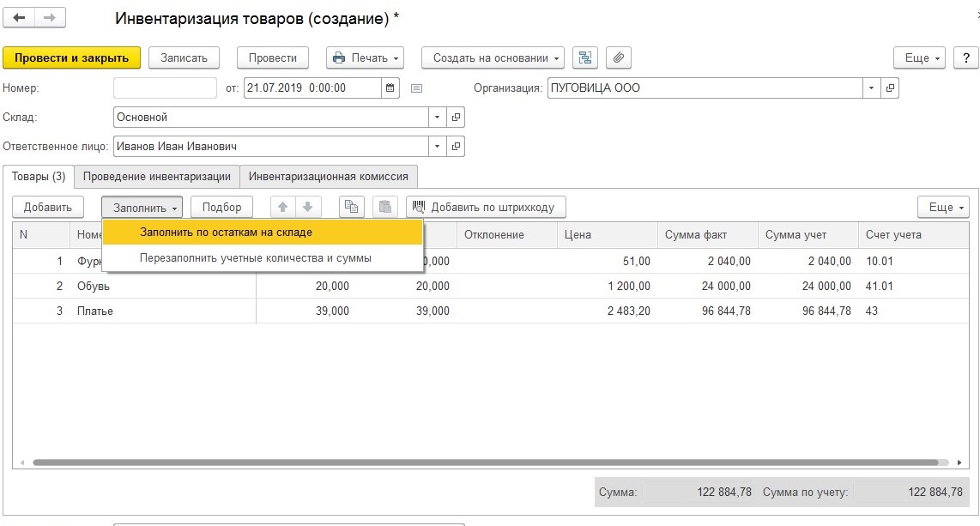Select Заполнить по остаткам на складе
980x526 pixels.
pyautogui.click(x=227, y=233)
